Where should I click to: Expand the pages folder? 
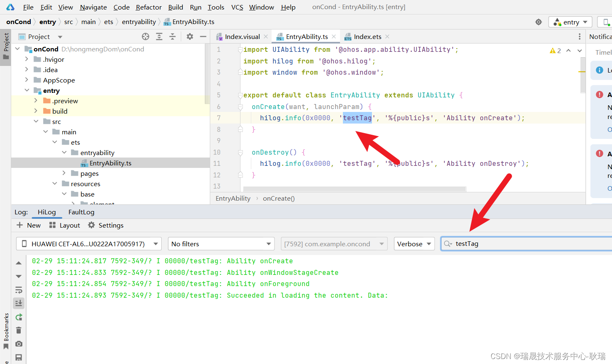click(64, 173)
